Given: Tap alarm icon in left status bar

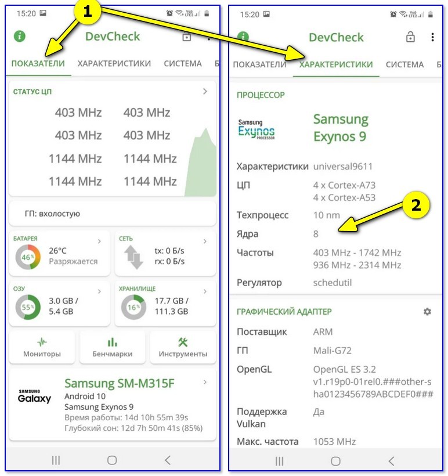Looking at the screenshot, I should coord(169,13).
